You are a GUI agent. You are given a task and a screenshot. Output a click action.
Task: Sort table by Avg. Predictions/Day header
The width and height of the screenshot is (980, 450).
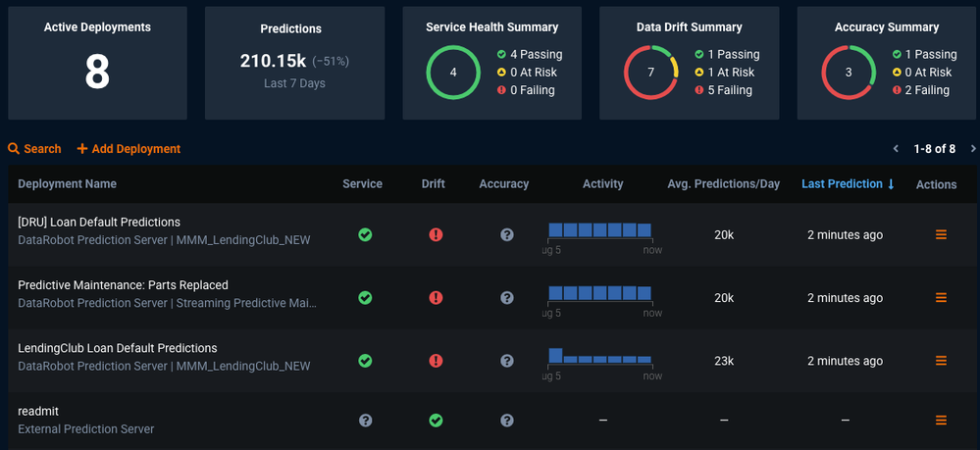point(723,184)
